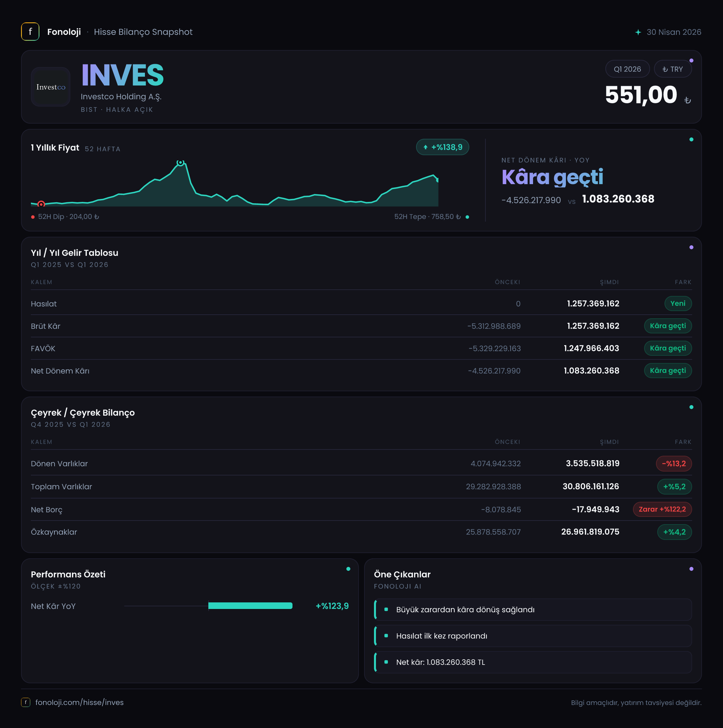Click the +%123,9 Net Kâr YoY value
Image resolution: width=723 pixels, height=728 pixels.
332,606
